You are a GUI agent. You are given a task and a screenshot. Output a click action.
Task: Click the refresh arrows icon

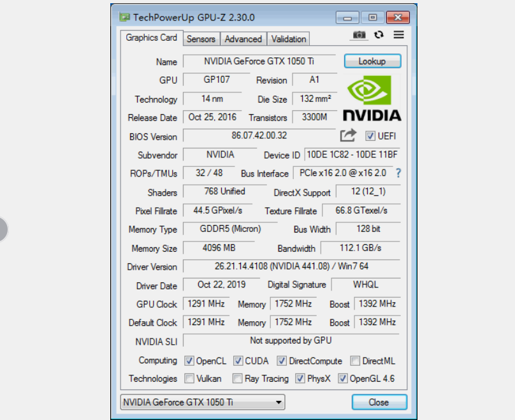[379, 35]
